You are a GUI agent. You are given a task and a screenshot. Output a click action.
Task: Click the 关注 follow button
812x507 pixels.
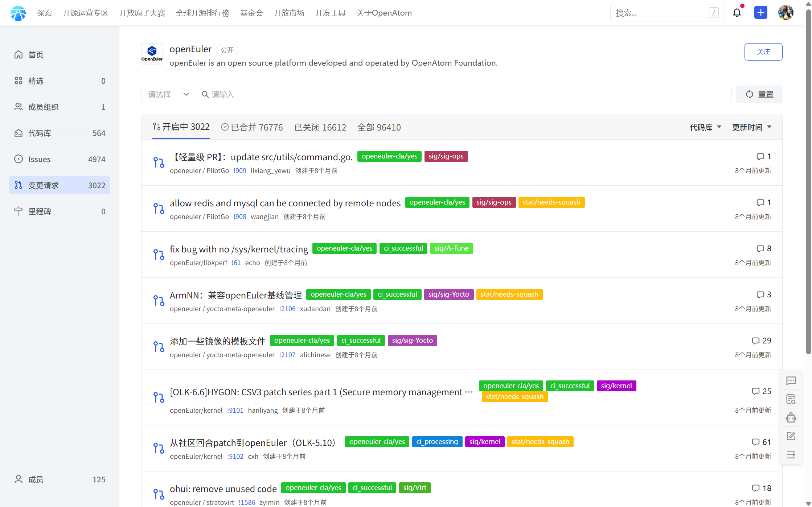pyautogui.click(x=763, y=52)
